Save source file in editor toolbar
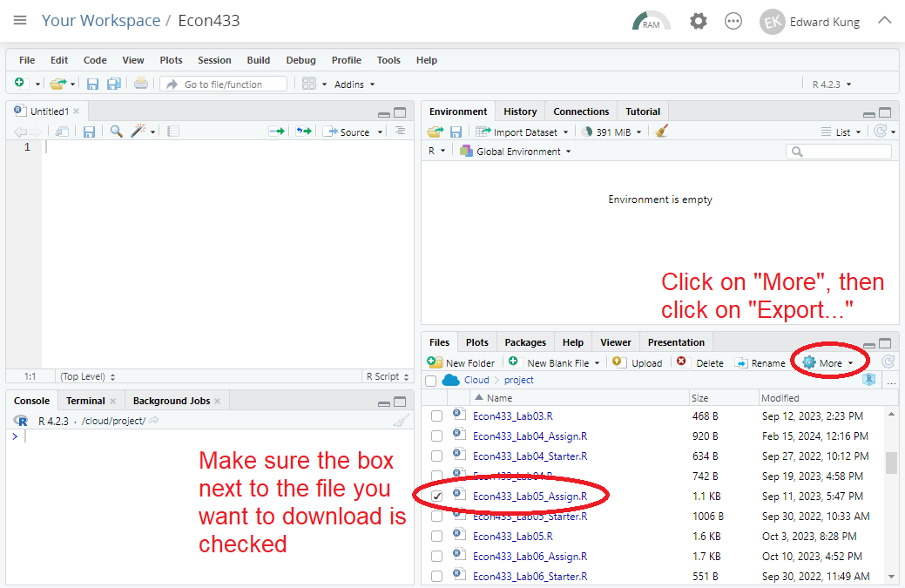Screen dimensions: 905x588 (x=89, y=132)
